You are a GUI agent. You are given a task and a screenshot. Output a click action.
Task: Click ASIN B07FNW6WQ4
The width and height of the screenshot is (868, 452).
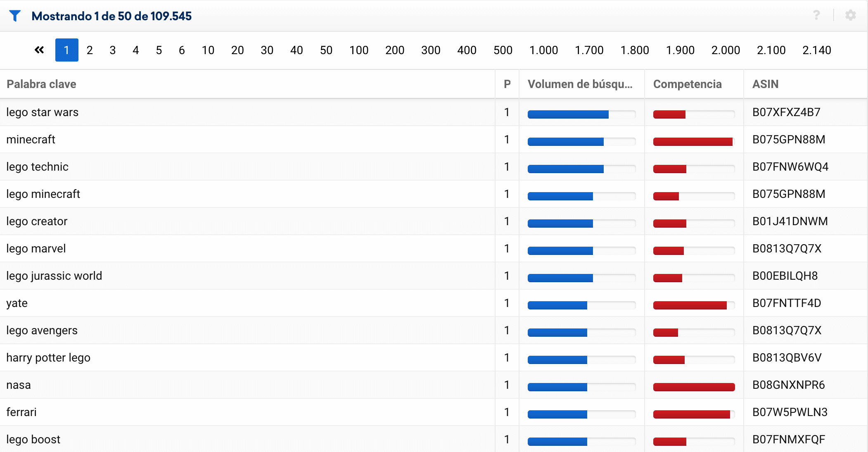point(790,167)
